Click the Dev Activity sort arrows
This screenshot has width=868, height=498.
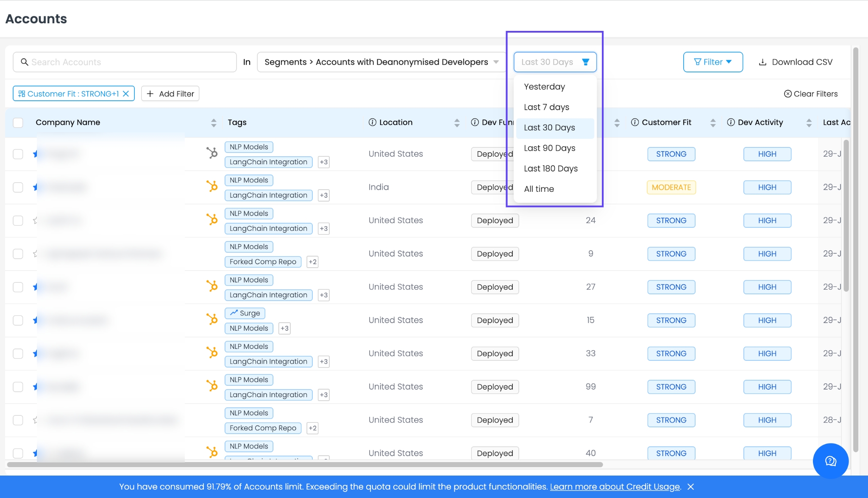point(809,123)
